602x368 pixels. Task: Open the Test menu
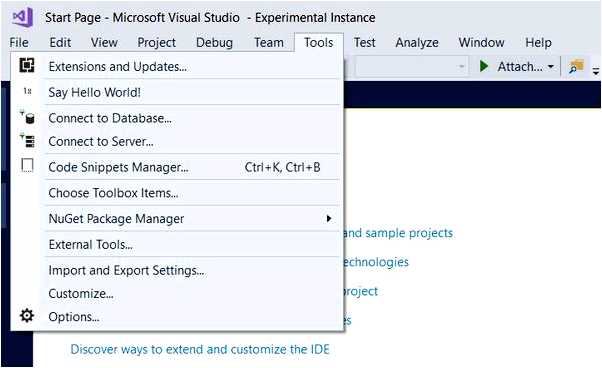364,42
